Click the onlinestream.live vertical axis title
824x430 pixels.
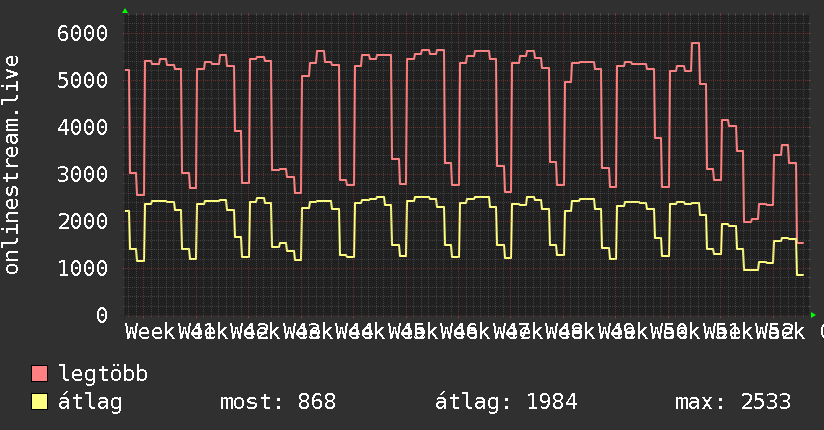12,165
